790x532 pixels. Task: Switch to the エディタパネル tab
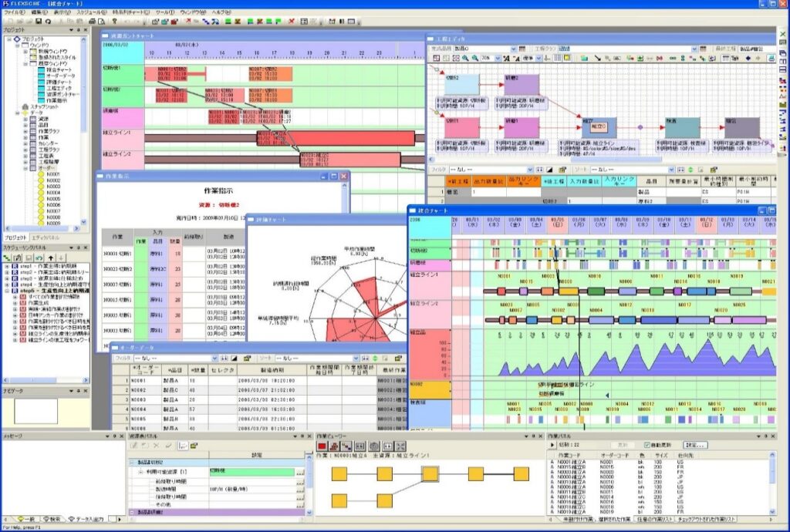point(46,237)
